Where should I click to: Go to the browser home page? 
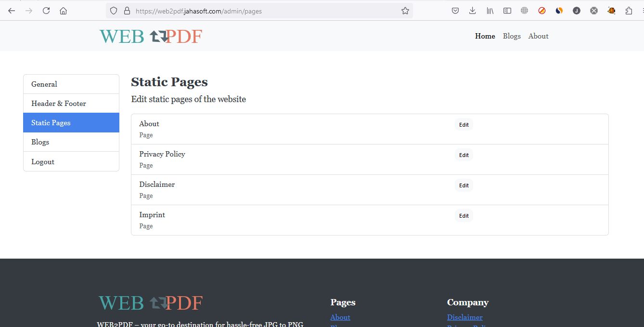click(x=63, y=11)
